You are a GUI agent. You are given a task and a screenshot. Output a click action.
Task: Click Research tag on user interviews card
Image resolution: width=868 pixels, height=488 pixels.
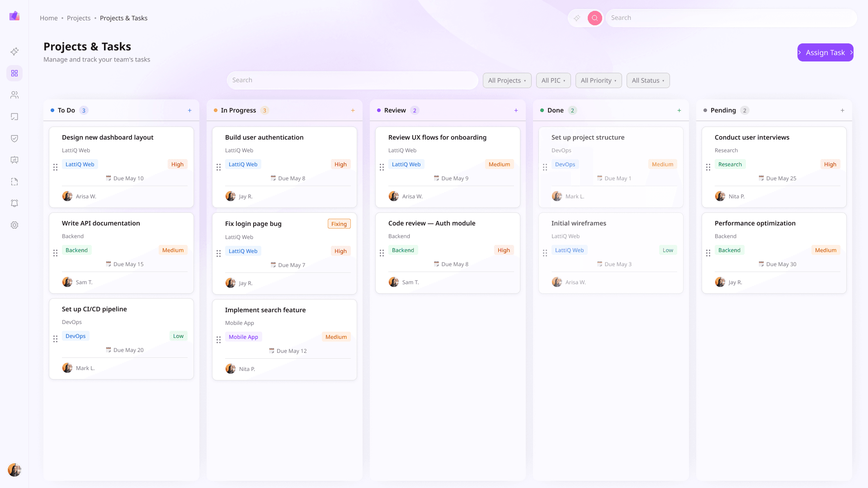(x=730, y=164)
